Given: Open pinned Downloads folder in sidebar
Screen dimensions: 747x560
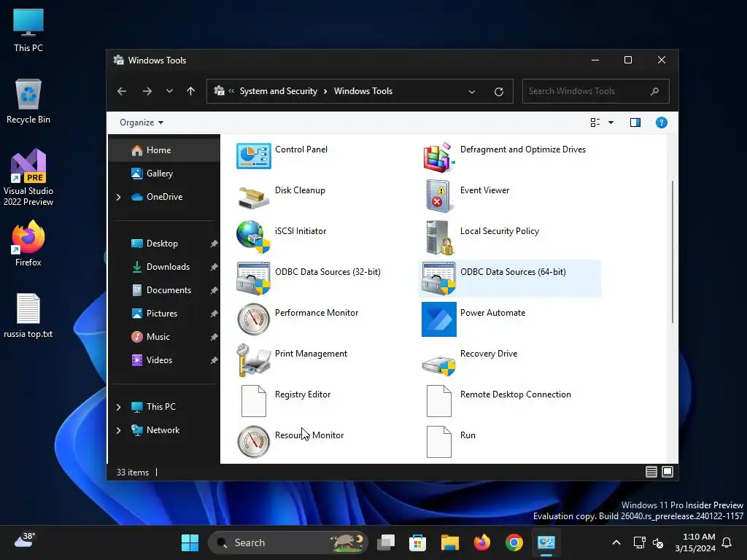Looking at the screenshot, I should point(164,267).
